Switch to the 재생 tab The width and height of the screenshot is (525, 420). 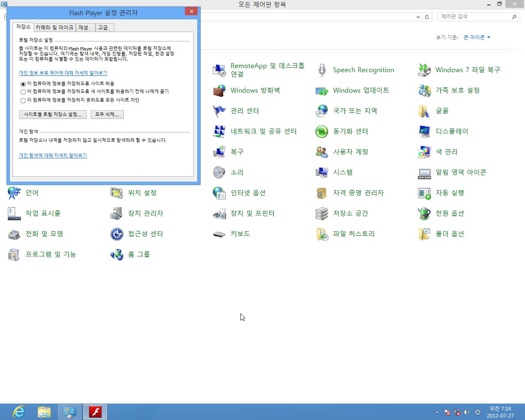(x=85, y=27)
